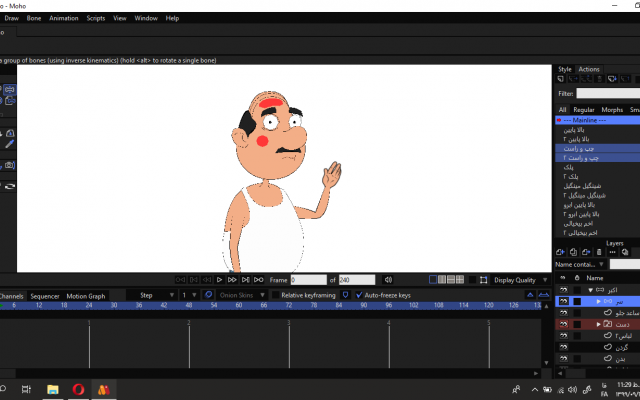Screen dimensions: 640x400
Task: Open the Name contains filter dropdown
Action: point(579,264)
